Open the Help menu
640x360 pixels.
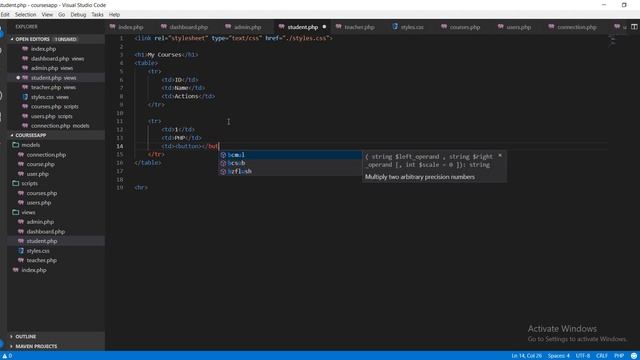[114, 15]
